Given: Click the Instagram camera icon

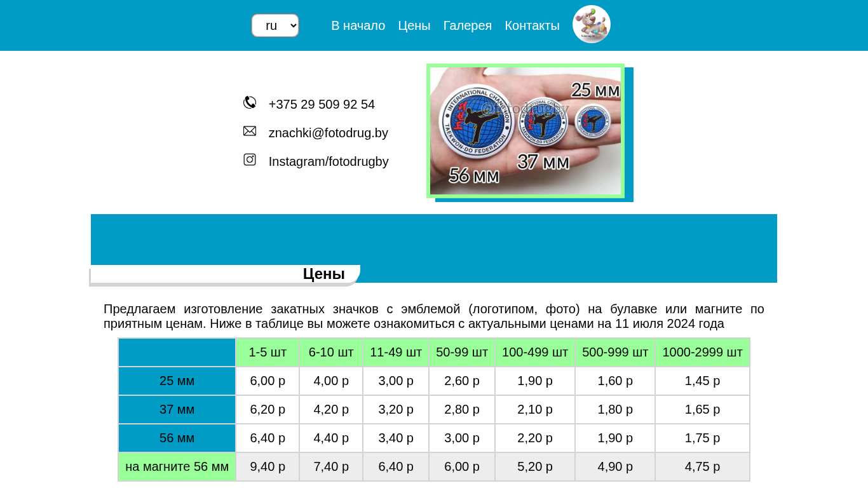Looking at the screenshot, I should 250,159.
